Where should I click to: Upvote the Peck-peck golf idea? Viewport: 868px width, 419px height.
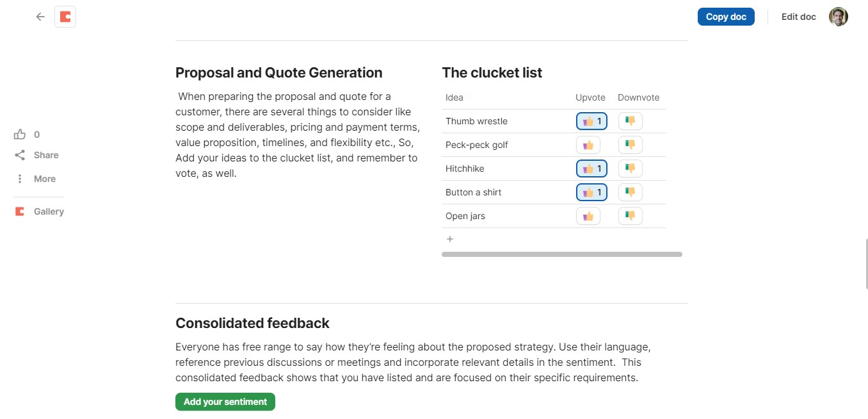(x=588, y=145)
